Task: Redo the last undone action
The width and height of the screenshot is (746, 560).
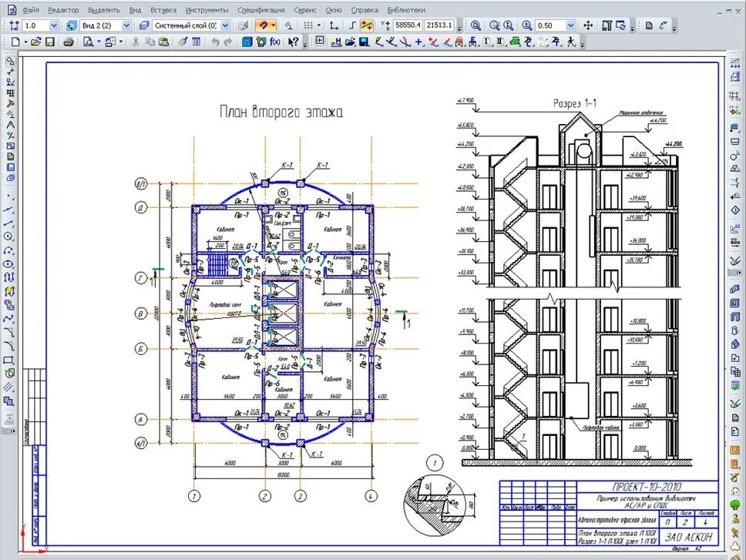Action: [x=228, y=42]
